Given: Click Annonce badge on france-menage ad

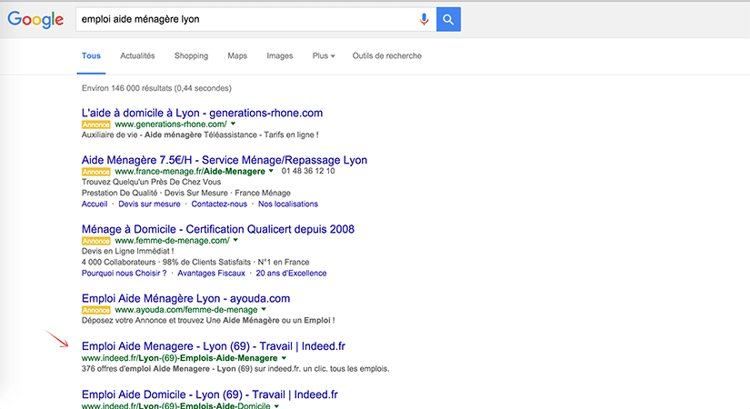Looking at the screenshot, I should [96, 172].
